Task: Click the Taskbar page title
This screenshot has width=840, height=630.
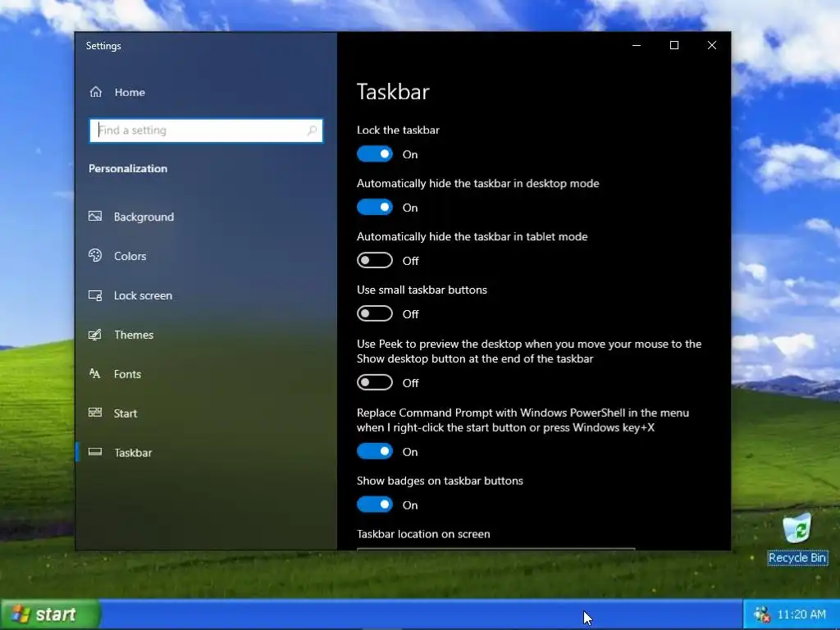Action: tap(393, 92)
